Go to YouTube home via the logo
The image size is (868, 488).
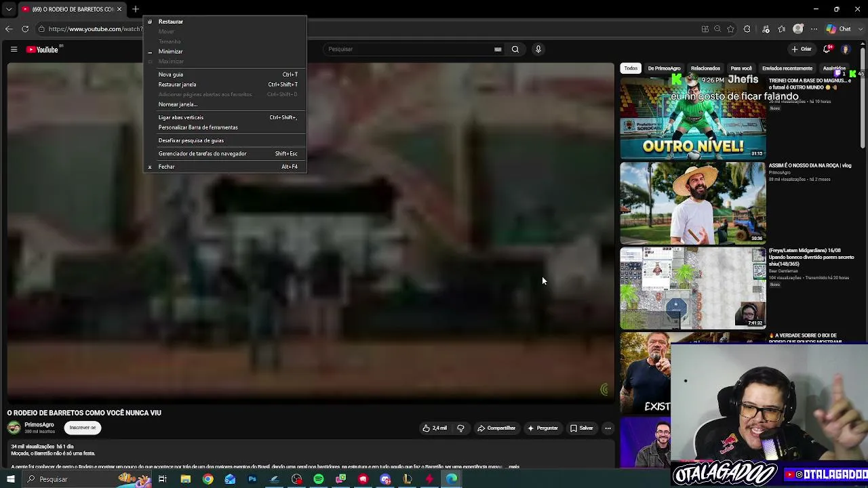point(43,49)
